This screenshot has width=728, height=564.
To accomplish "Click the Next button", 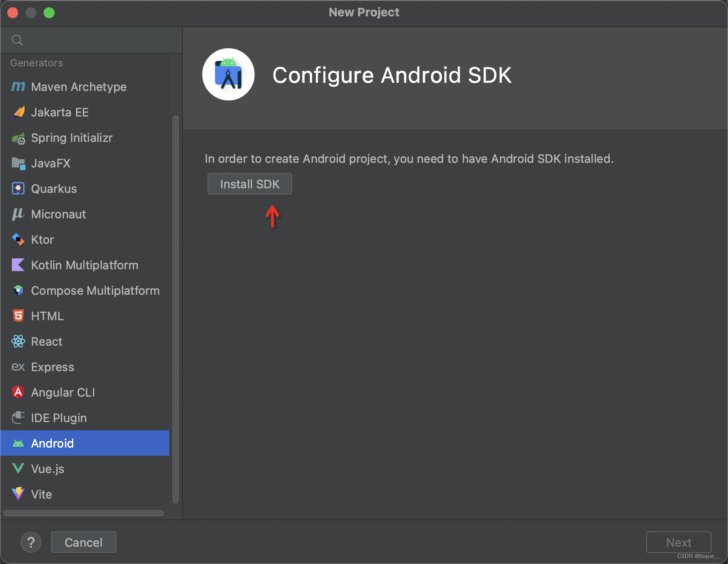I will (x=679, y=542).
